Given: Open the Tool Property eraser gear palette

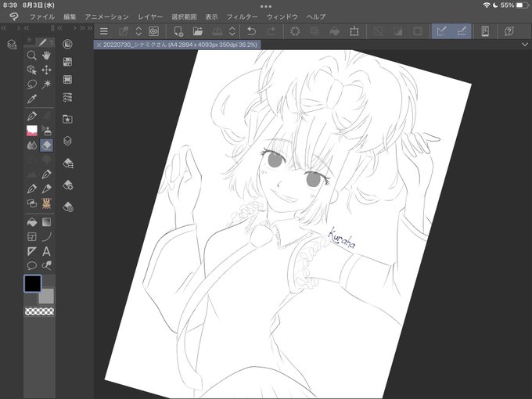Looking at the screenshot, I should tap(68, 185).
